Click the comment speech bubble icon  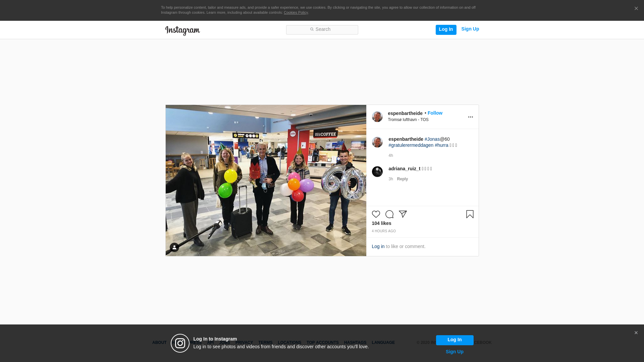point(389,214)
